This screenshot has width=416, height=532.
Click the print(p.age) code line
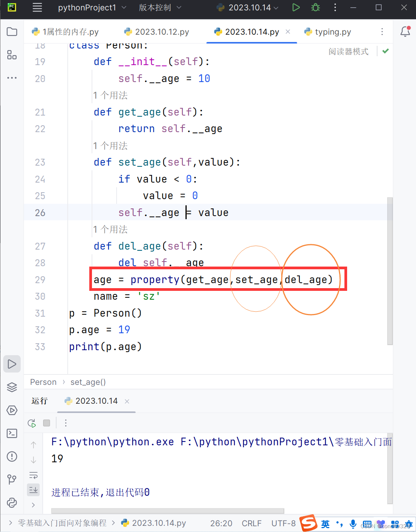[x=105, y=347]
